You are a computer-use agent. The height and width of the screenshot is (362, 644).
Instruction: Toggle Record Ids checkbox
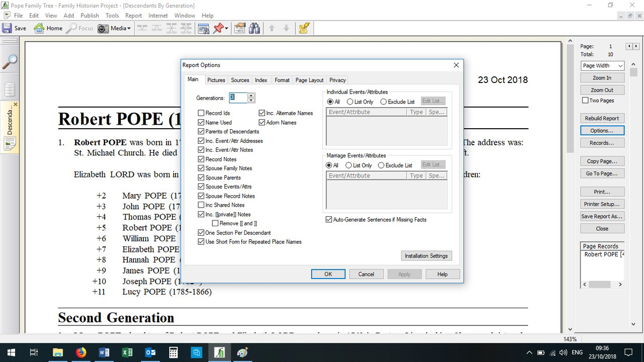click(201, 113)
